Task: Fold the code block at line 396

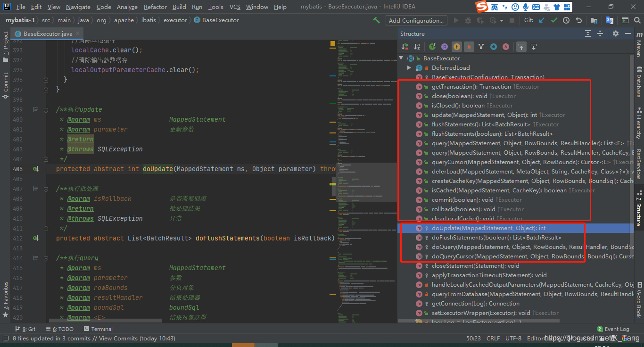Action: 46,80
